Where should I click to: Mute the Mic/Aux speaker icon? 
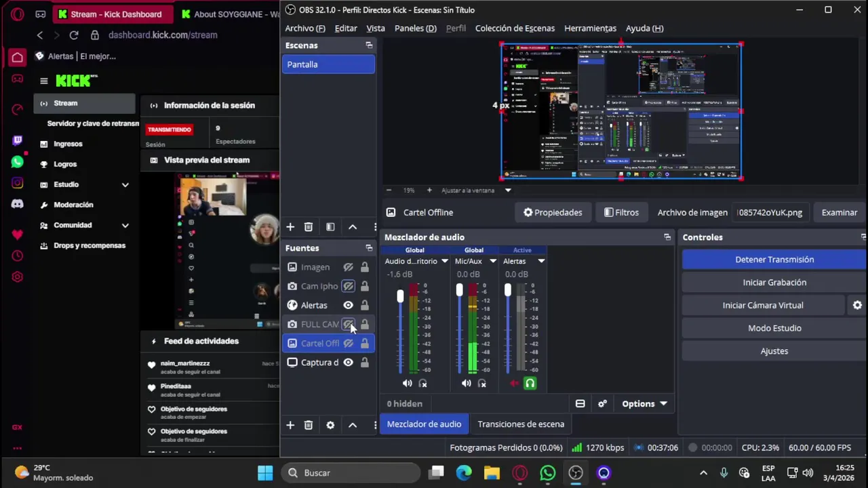pyautogui.click(x=466, y=384)
